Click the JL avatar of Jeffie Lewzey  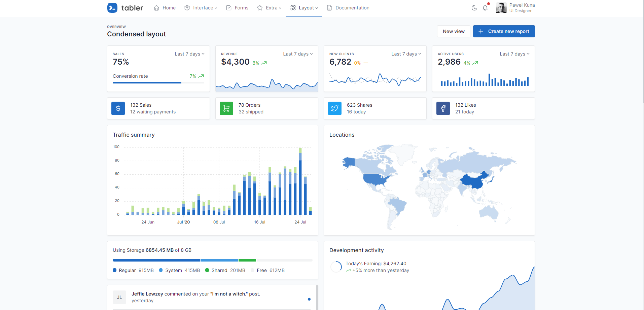(119, 297)
